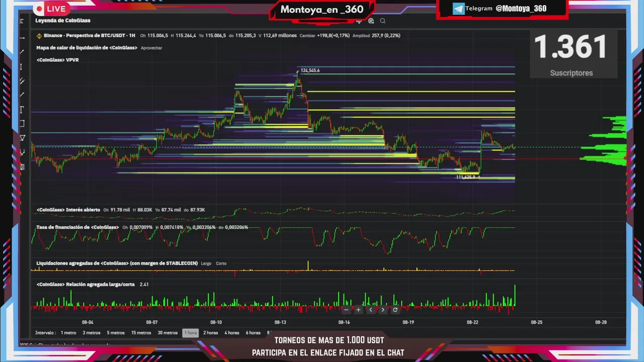Select the triangle shape tool
Image resolution: width=644 pixels, height=362 pixels.
tap(22, 138)
